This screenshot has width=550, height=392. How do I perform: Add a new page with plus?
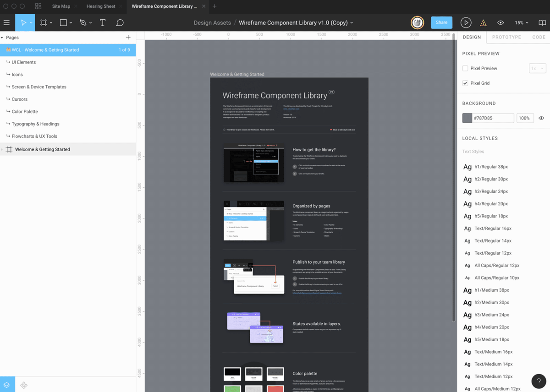(x=128, y=38)
